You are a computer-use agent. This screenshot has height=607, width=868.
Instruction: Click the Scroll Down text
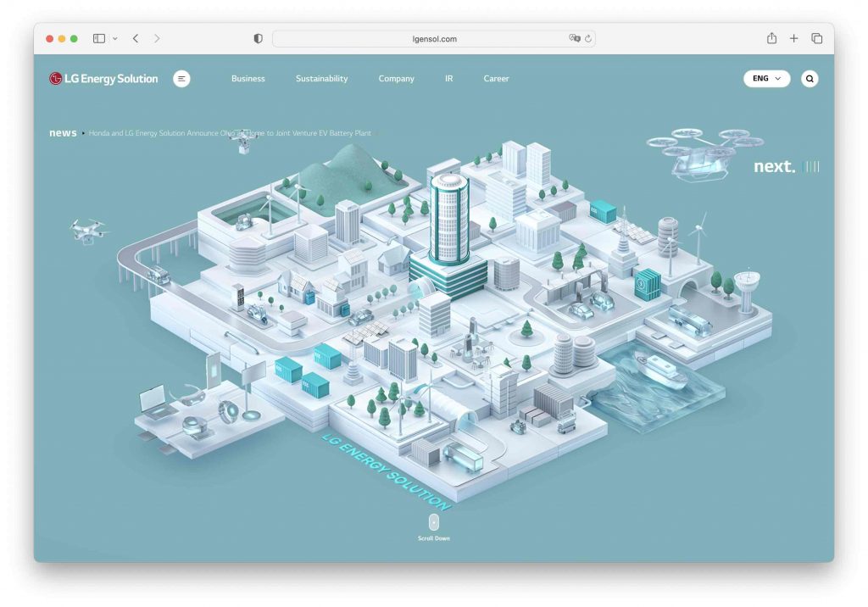[x=434, y=538]
